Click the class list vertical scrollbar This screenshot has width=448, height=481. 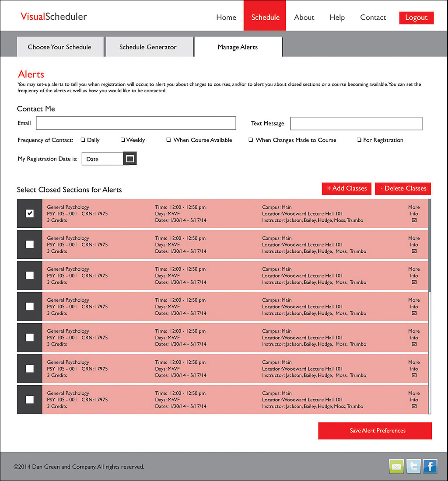tap(430, 245)
